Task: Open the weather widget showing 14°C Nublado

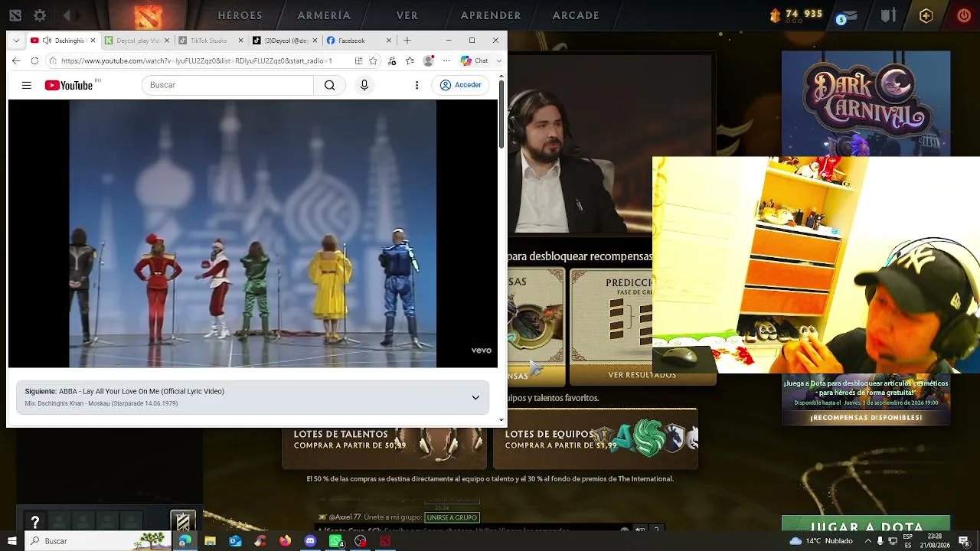Action: point(822,541)
